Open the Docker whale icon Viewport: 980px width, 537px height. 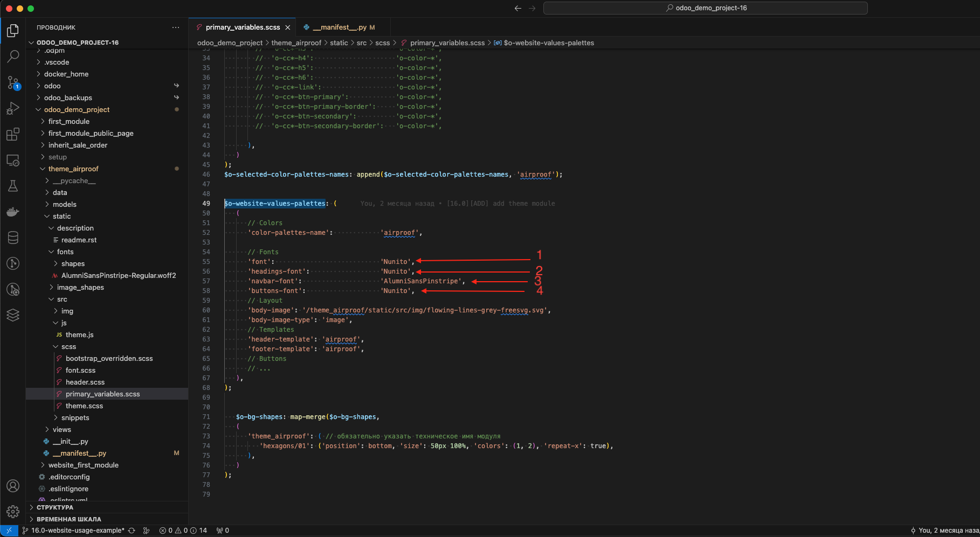point(13,212)
